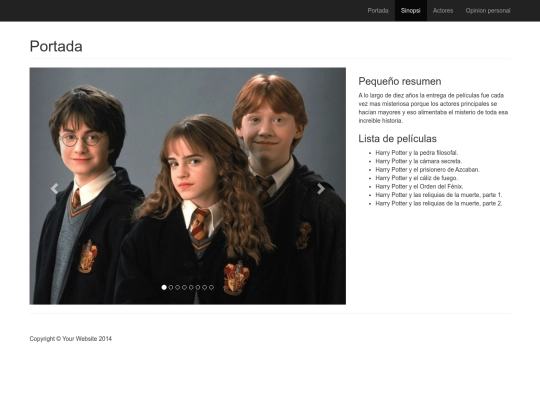Select the second carousel indicator dot
The image size is (540, 405).
coord(171,287)
